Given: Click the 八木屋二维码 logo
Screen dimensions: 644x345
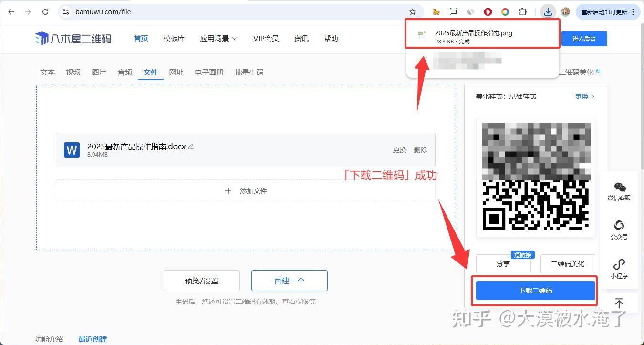Looking at the screenshot, I should 73,39.
